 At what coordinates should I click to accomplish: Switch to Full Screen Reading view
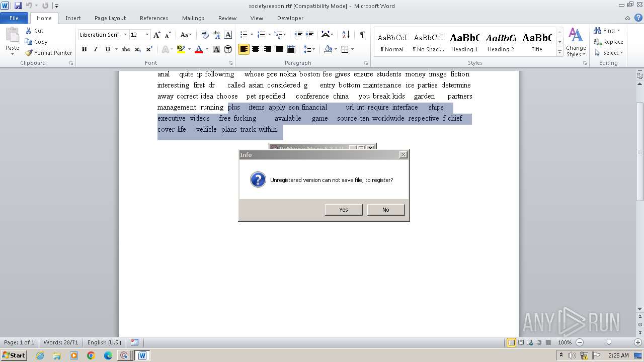pos(520,342)
